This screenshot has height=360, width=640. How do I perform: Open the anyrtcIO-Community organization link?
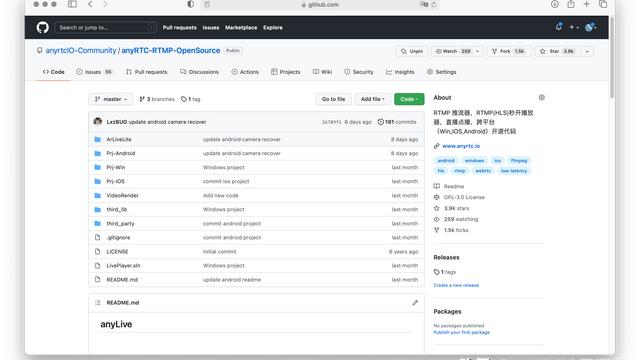[x=81, y=50]
